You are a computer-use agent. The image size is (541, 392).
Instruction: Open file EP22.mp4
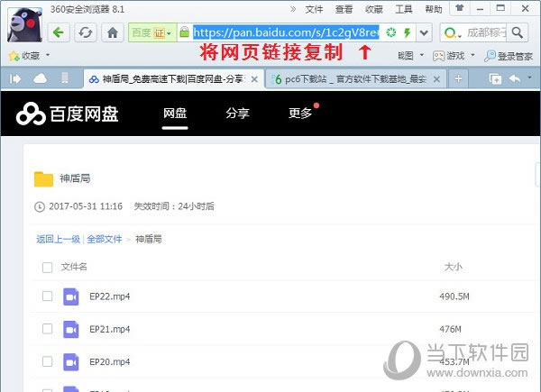point(110,296)
